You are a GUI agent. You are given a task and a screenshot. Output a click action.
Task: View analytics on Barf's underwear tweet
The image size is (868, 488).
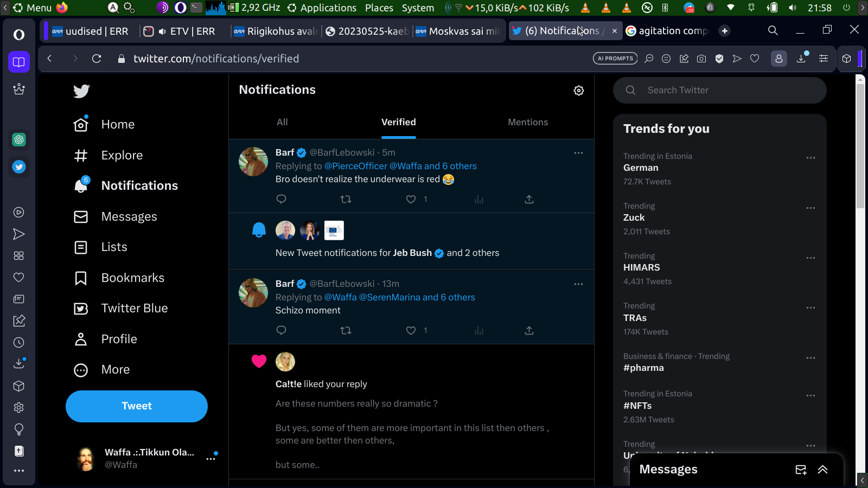coord(478,199)
